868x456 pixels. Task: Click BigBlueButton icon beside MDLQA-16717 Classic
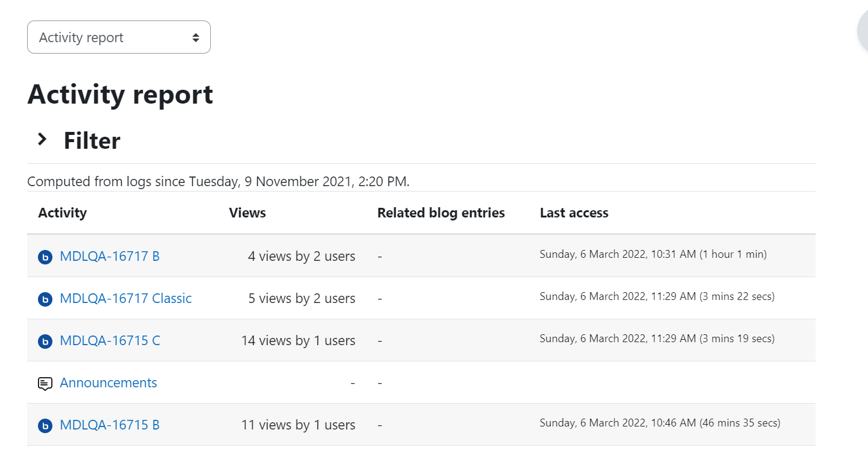click(45, 299)
